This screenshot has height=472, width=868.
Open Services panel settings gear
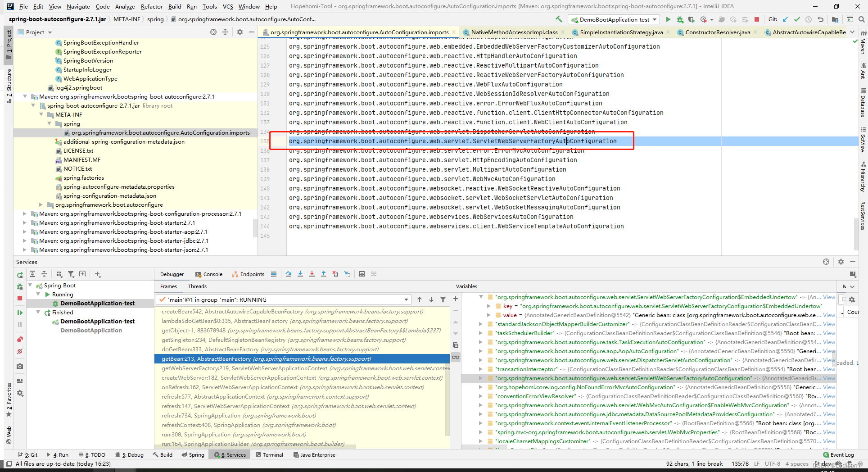coord(841,262)
